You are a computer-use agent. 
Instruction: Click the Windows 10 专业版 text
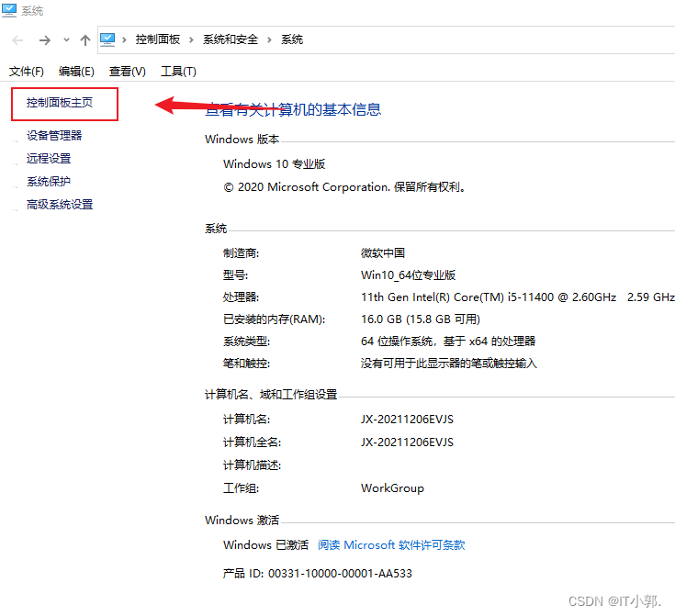pos(274,164)
